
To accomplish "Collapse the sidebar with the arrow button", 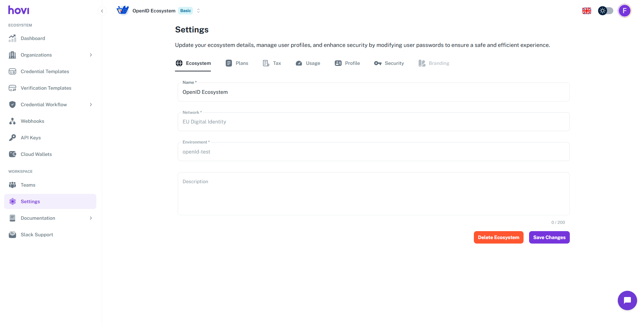I will 102,11.
